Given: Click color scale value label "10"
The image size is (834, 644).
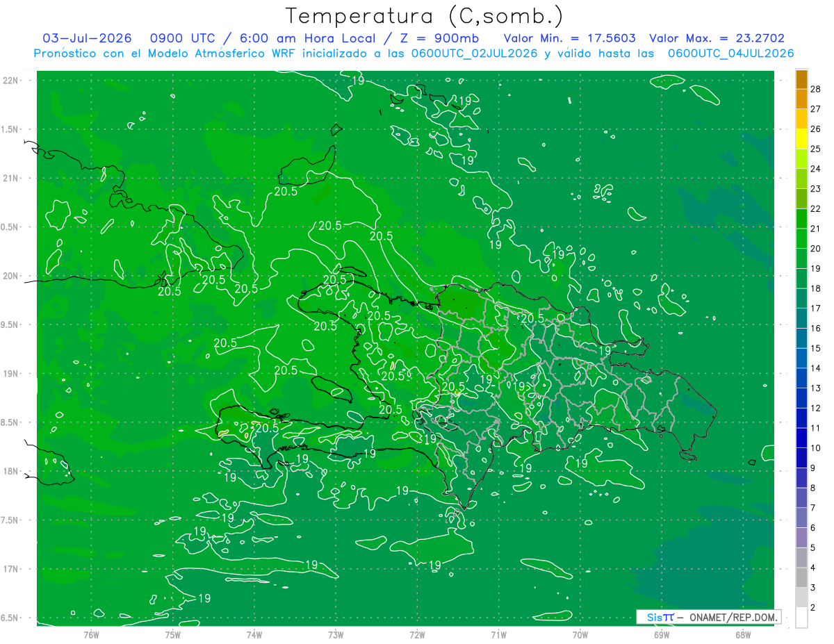Looking at the screenshot, I should point(816,448).
